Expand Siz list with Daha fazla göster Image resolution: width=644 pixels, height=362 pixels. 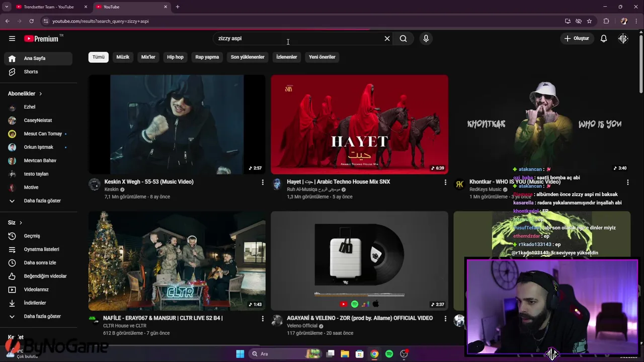[38, 316]
